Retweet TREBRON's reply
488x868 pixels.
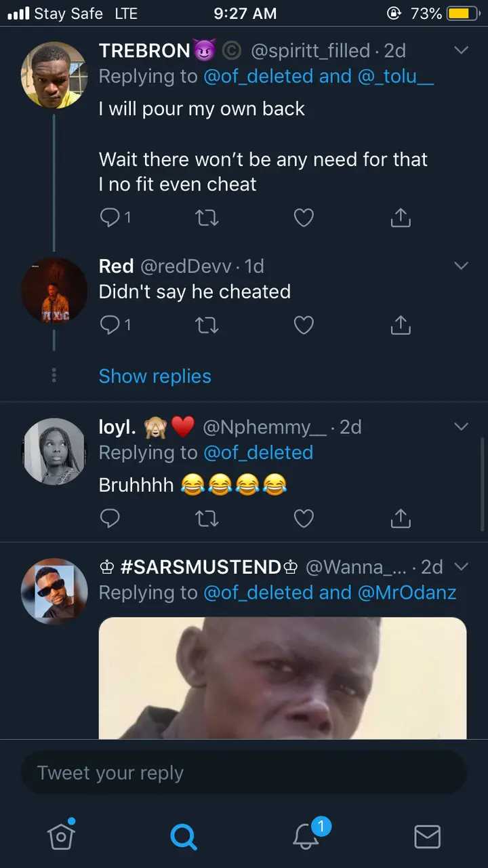207,217
